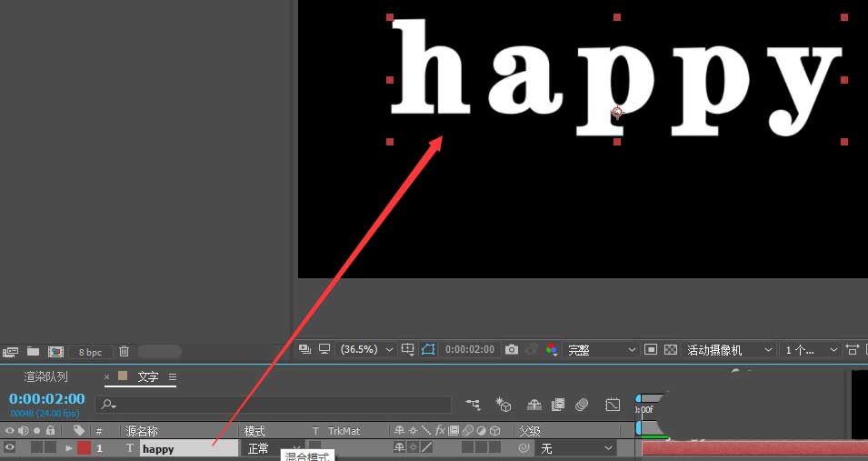The height and width of the screenshot is (461, 868).
Task: Open the 活动摄像机 camera view dropdown
Action: pyautogui.click(x=730, y=349)
